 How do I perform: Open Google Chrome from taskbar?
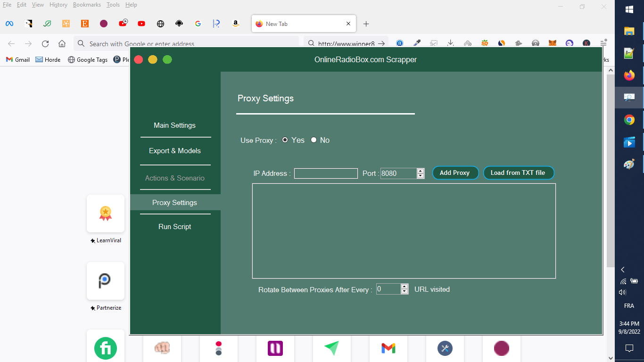(x=629, y=120)
